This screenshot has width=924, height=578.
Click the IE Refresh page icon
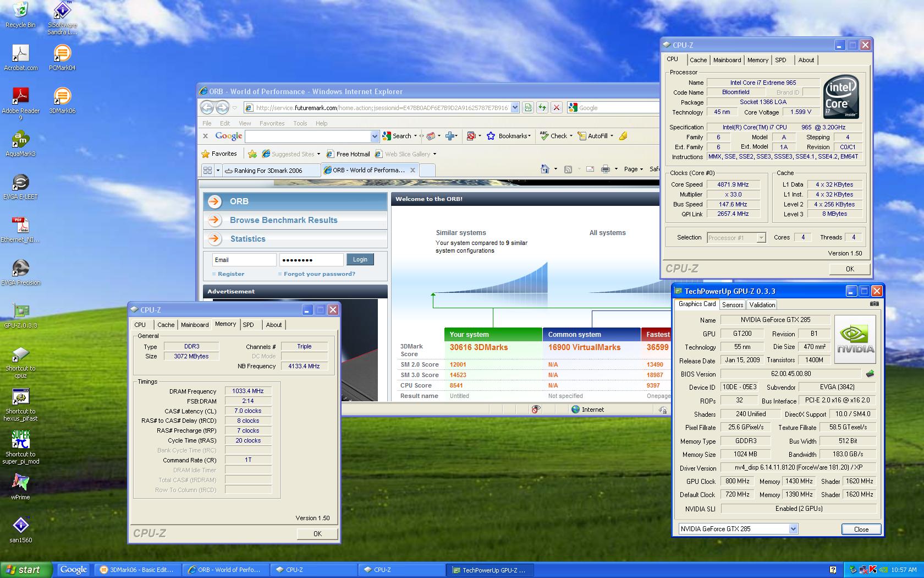point(542,107)
